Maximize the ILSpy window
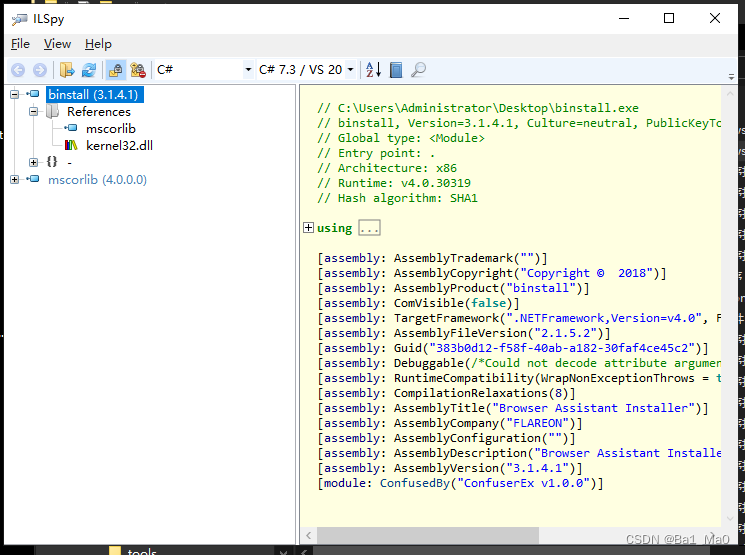745x555 pixels. pyautogui.click(x=669, y=19)
